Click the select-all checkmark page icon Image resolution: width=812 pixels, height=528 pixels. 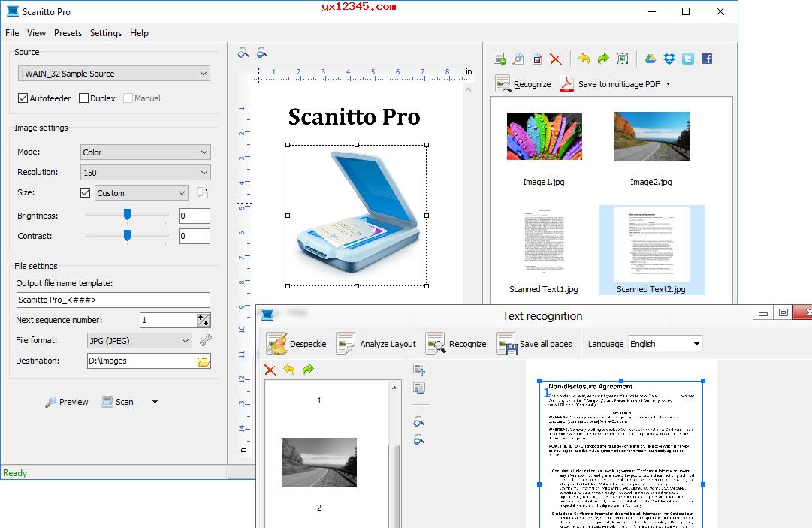[537, 59]
